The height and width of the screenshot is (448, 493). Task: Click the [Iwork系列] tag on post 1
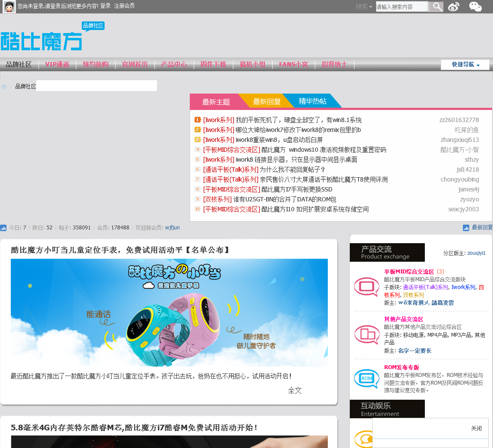coord(219,120)
